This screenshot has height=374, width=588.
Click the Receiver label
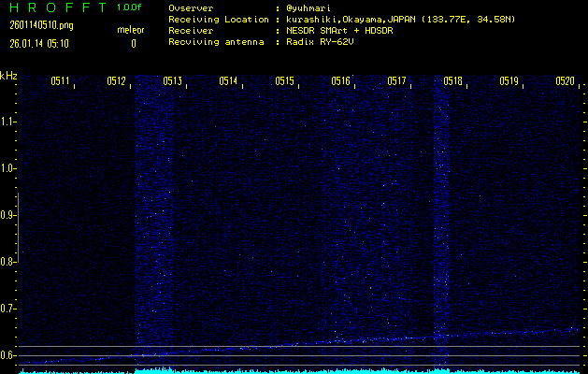[x=191, y=31]
